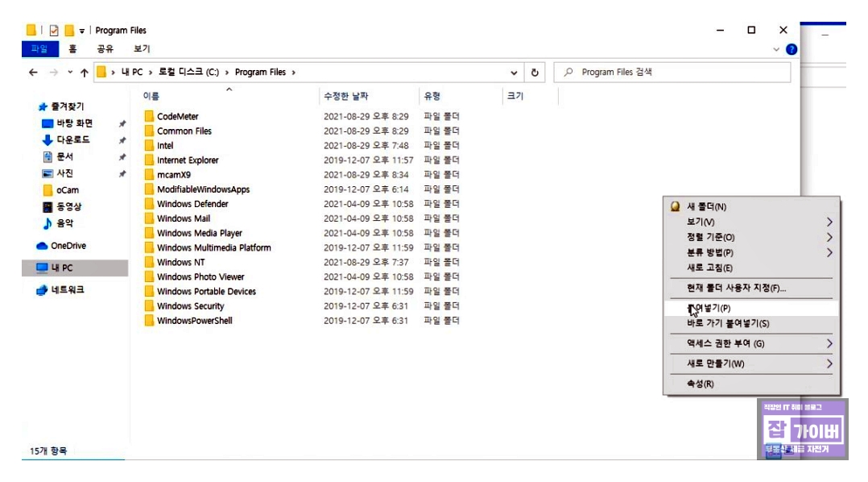
Task: Choose 현재 폴더 사용자 지정(F) entry
Action: click(x=751, y=288)
